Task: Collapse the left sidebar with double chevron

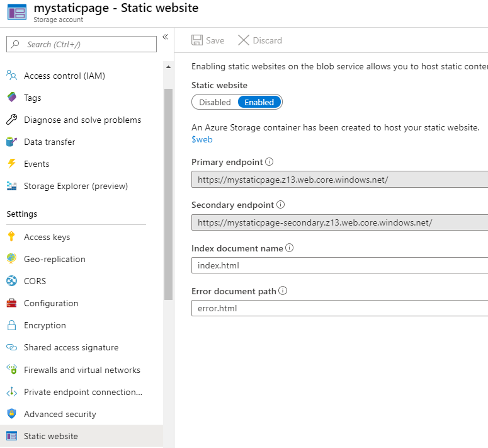Action: click(166, 37)
